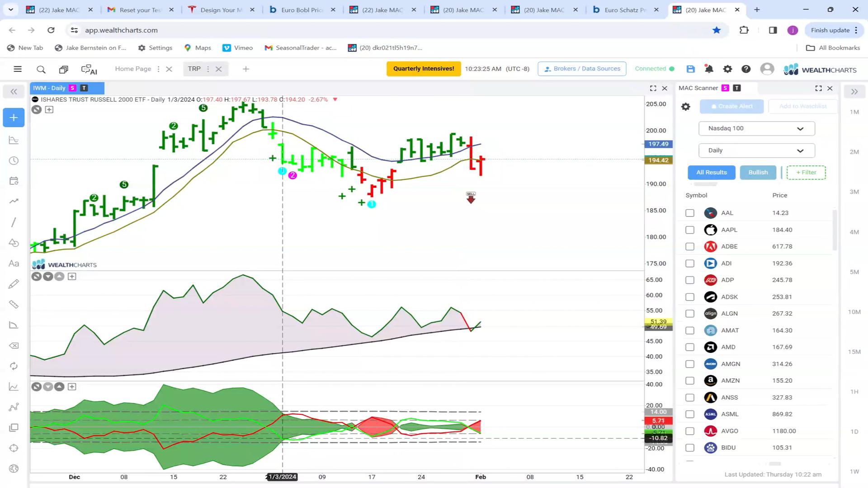Check the ADI checkbox
The height and width of the screenshot is (488, 868).
coord(690,263)
